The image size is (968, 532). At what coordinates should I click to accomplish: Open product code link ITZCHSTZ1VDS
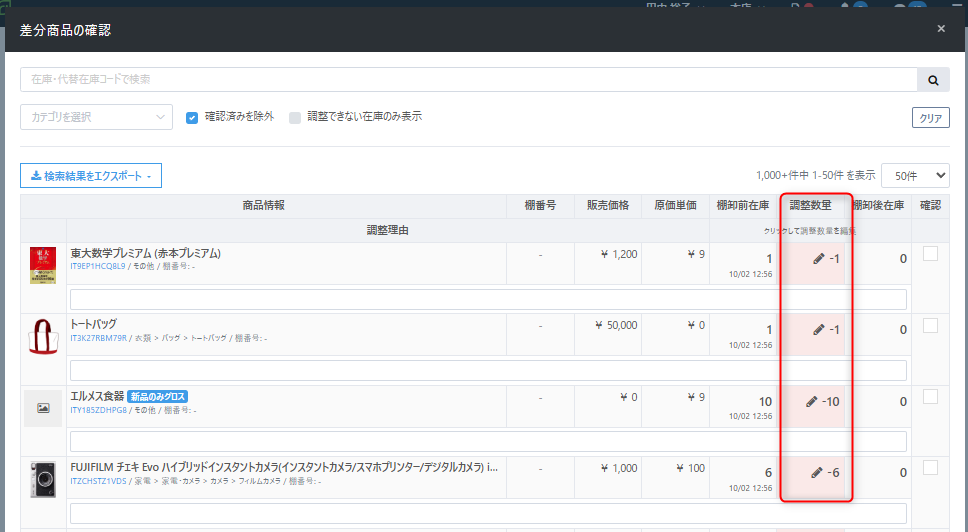98,481
